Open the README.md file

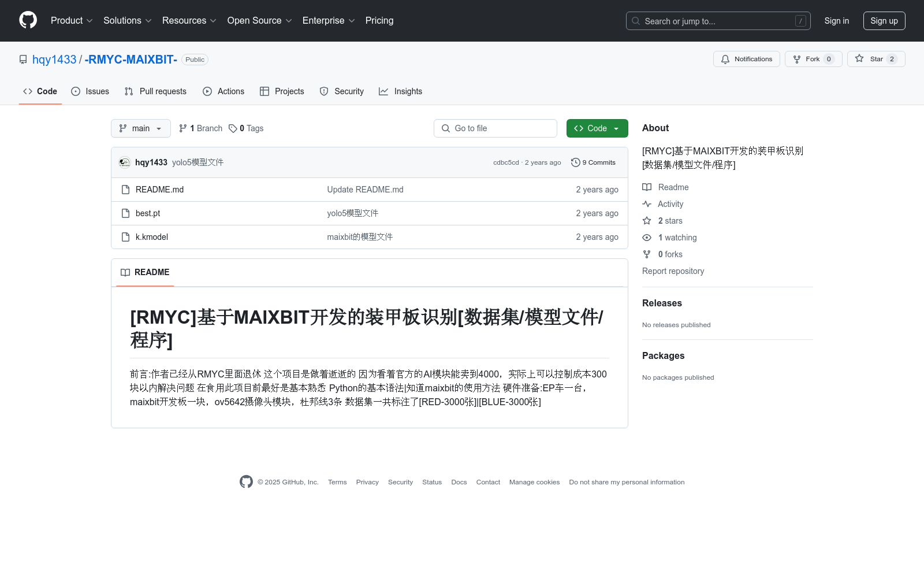159,190
